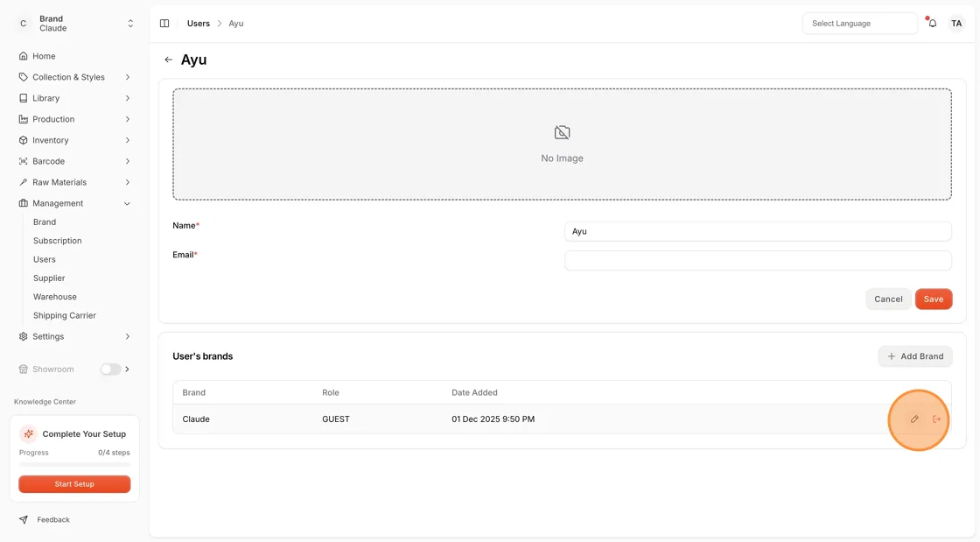Expand the Settings section chevron

(x=128, y=336)
